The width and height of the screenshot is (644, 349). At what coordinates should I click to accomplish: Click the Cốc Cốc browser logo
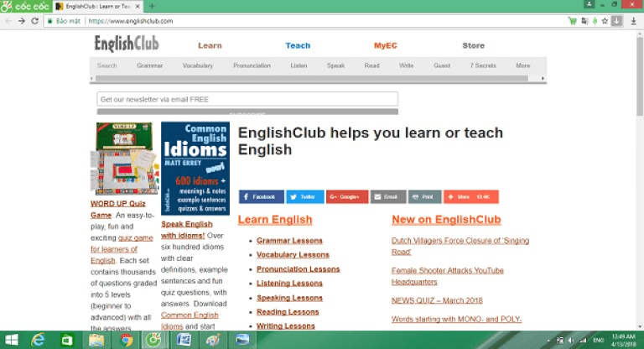pyautogui.click(x=25, y=6)
